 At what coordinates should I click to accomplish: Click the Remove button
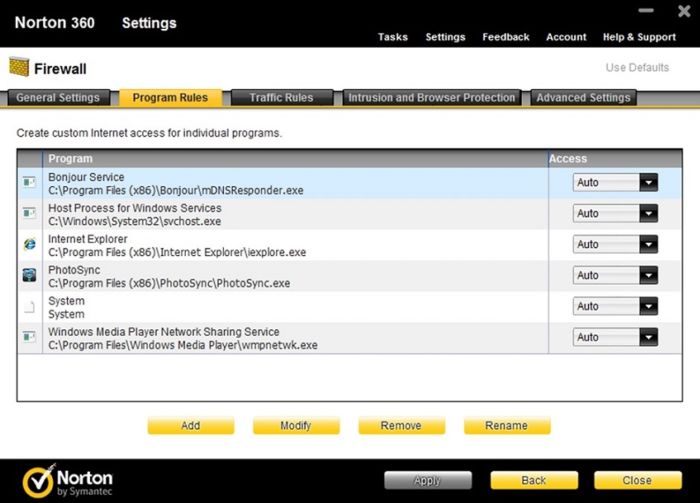[x=401, y=425]
